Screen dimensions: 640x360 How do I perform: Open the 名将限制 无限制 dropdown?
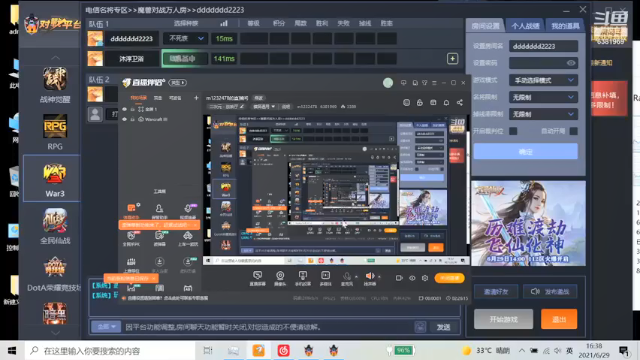543,97
